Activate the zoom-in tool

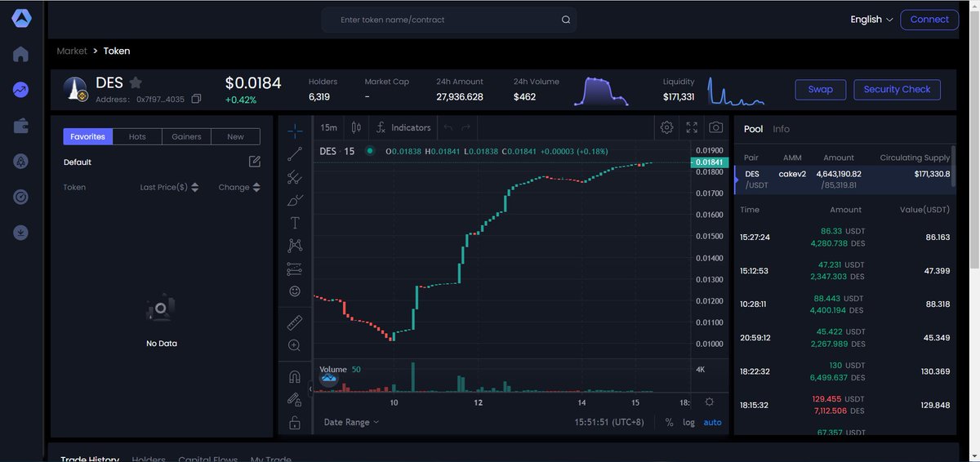click(295, 345)
